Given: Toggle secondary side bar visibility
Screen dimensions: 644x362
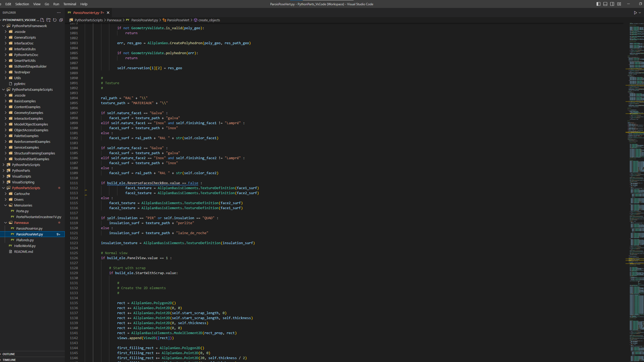Looking at the screenshot, I should click(x=612, y=4).
